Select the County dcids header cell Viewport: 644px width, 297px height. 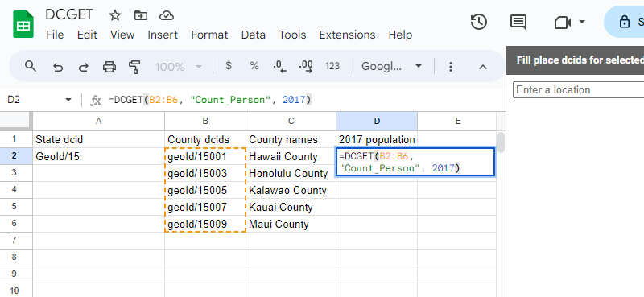(x=205, y=139)
